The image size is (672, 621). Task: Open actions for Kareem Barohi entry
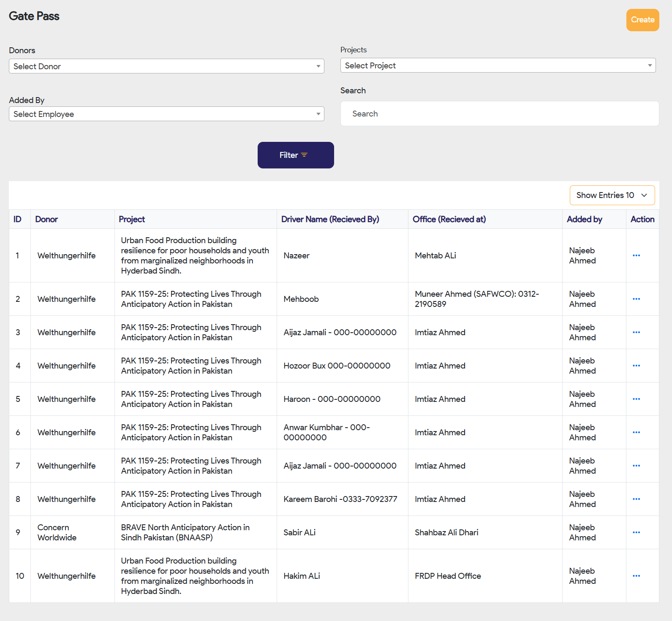[x=636, y=499]
